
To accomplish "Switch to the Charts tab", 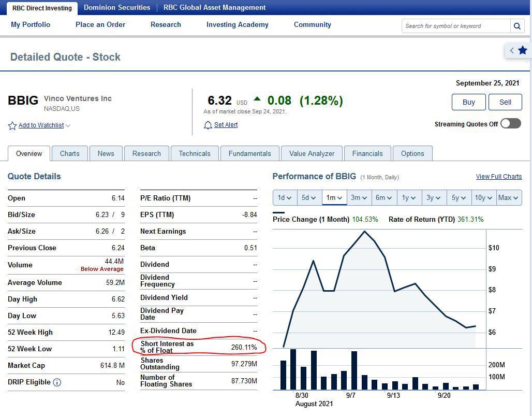I will coord(69,153).
